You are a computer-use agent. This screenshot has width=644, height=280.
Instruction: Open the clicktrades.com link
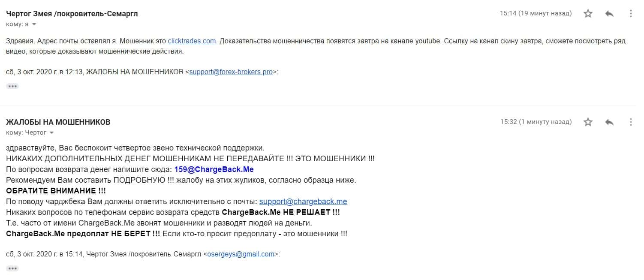192,41
